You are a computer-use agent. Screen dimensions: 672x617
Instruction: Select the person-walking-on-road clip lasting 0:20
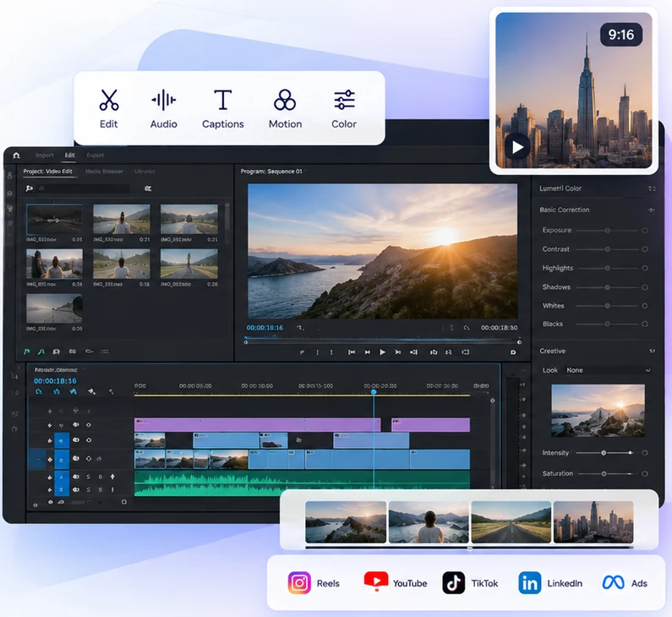[x=189, y=264]
